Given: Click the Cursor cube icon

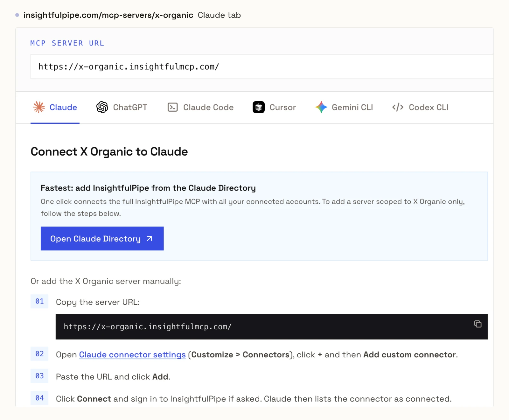Looking at the screenshot, I should (259, 107).
